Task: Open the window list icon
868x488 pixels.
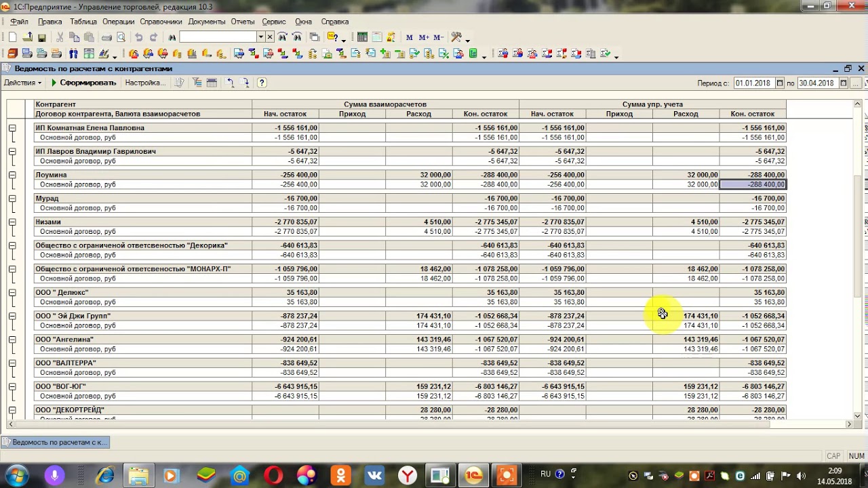Action: tap(314, 37)
